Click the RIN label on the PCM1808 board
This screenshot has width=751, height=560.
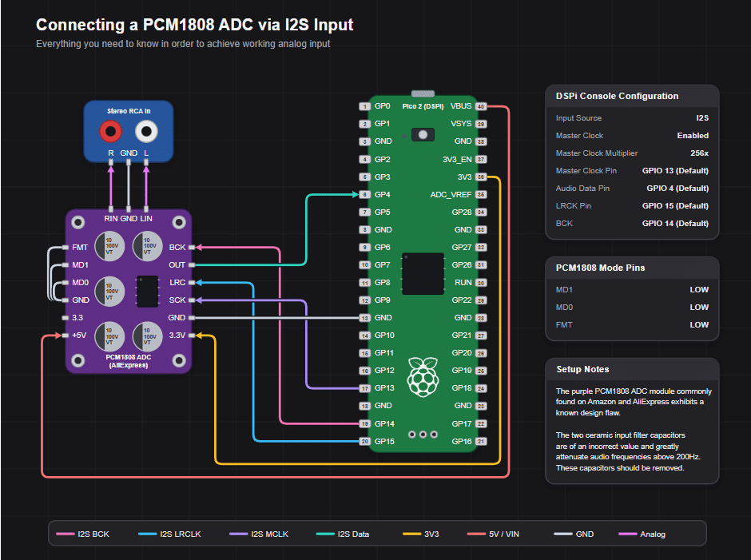coord(110,218)
